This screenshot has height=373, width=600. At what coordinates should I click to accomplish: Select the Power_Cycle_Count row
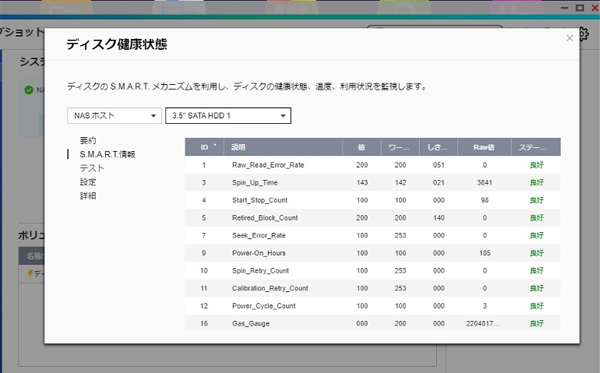coord(373,306)
